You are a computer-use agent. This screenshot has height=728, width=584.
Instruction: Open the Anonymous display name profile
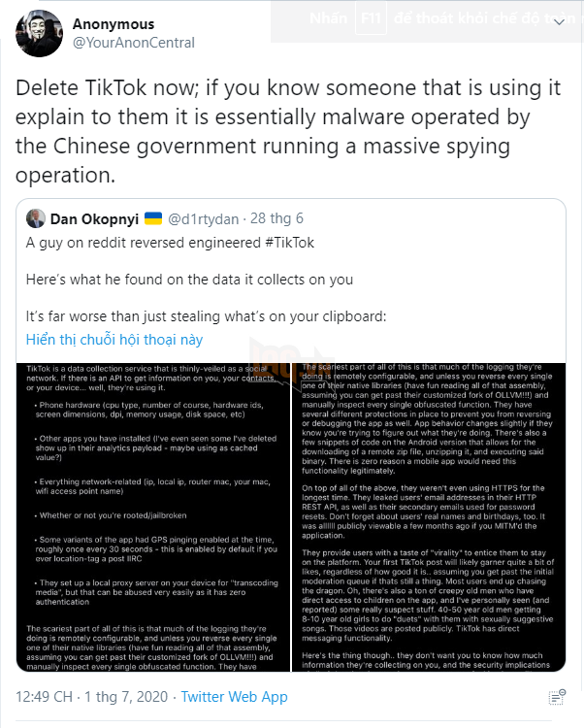pyautogui.click(x=114, y=23)
